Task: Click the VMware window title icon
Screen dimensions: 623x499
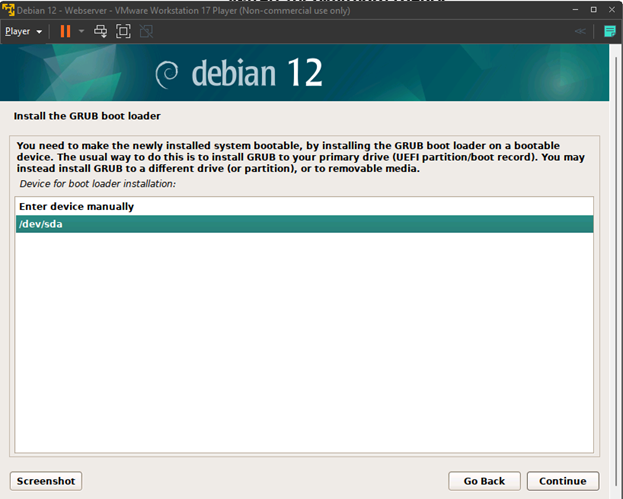Action: pos(8,10)
